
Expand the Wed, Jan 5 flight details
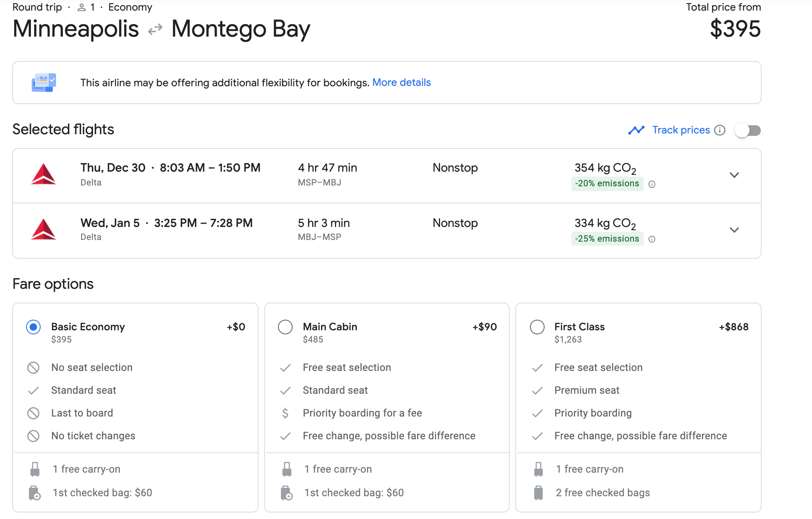tap(734, 230)
